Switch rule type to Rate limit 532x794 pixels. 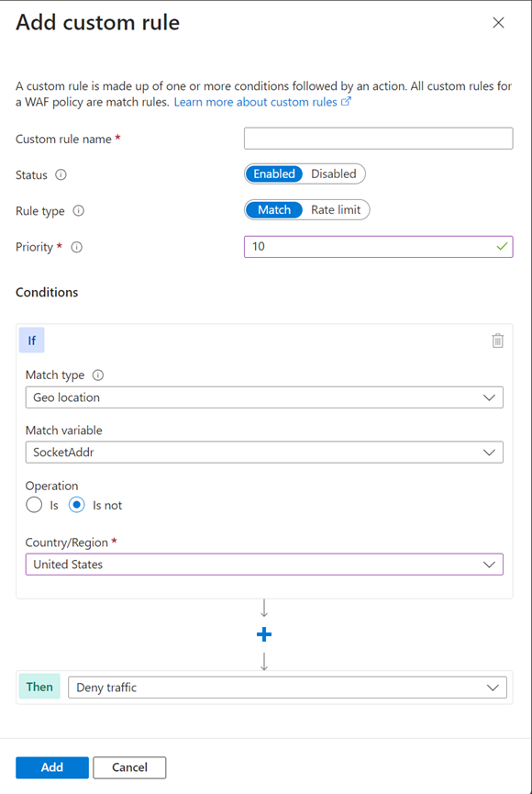click(x=335, y=209)
